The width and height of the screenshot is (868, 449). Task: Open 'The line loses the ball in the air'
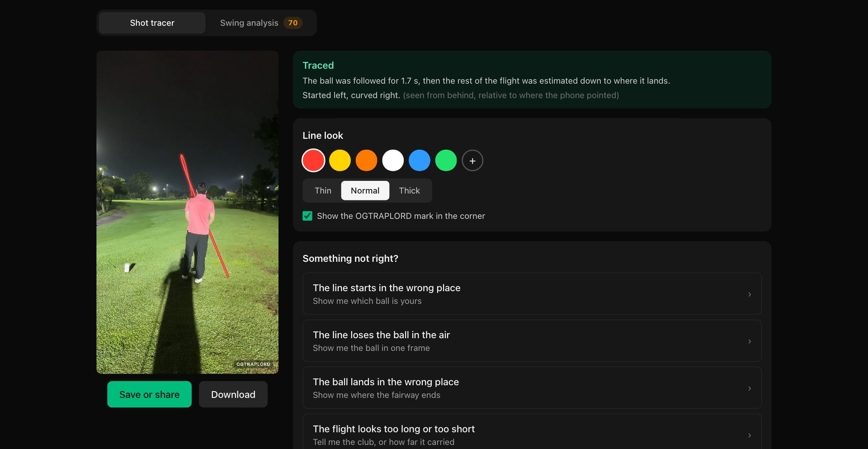532,341
